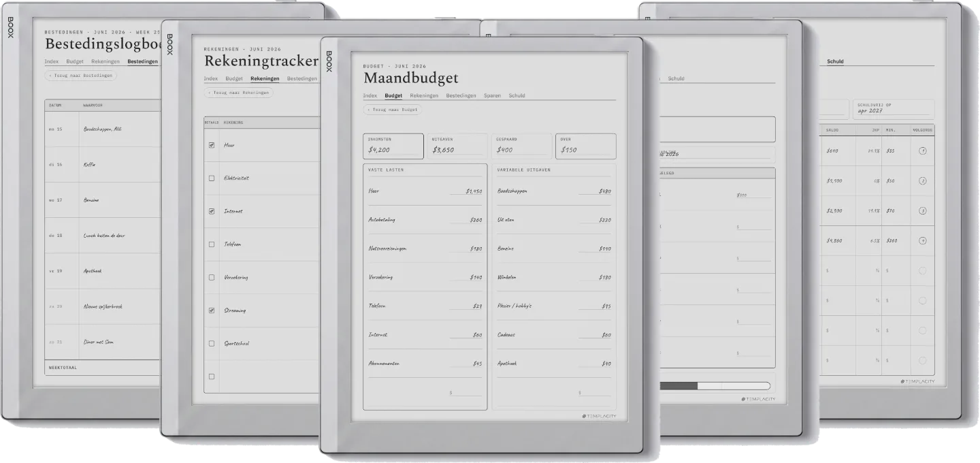The width and height of the screenshot is (980, 463).
Task: Click the Terug naar Budget button
Action: (393, 109)
